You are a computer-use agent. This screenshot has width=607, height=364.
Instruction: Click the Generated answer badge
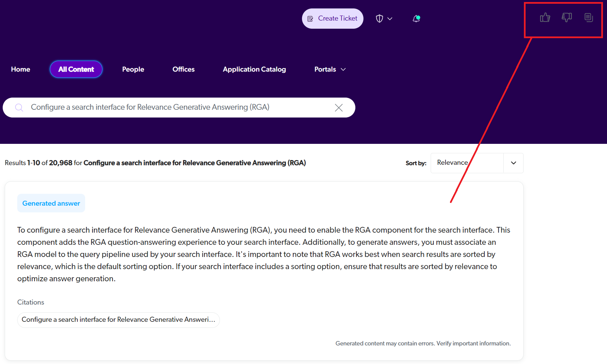tap(51, 203)
